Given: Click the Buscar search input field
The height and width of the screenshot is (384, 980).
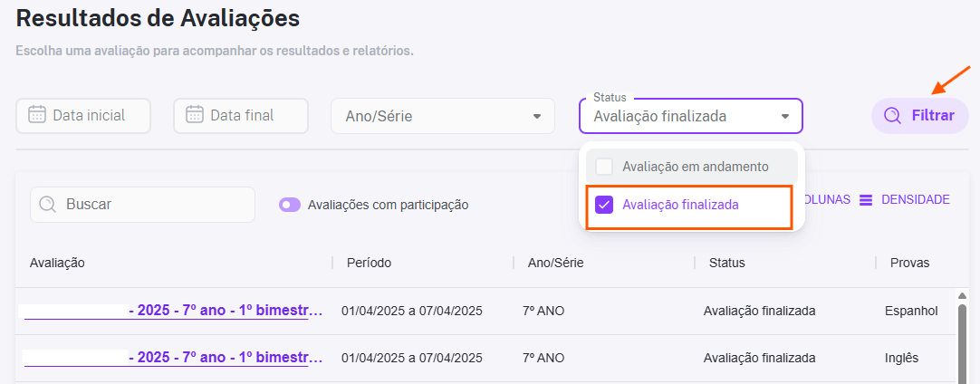Looking at the screenshot, I should (x=142, y=205).
